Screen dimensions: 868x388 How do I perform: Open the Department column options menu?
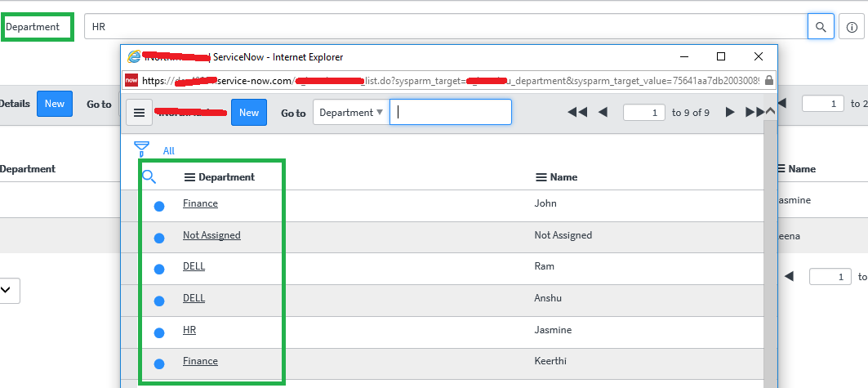[x=189, y=177]
